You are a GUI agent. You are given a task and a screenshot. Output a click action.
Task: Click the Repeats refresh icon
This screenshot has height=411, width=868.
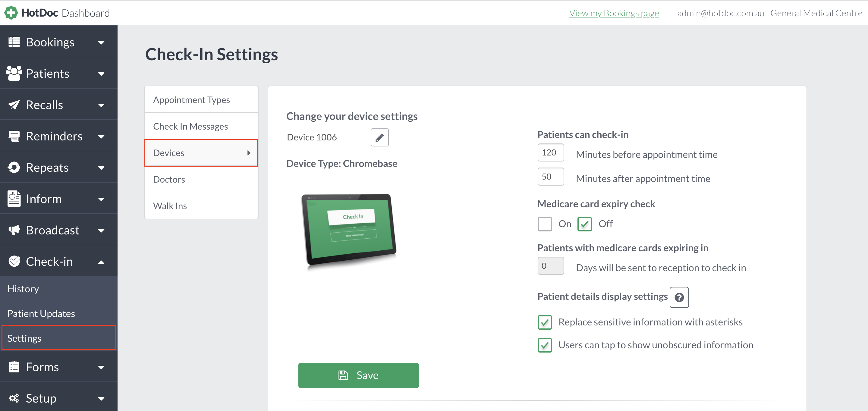coord(14,168)
